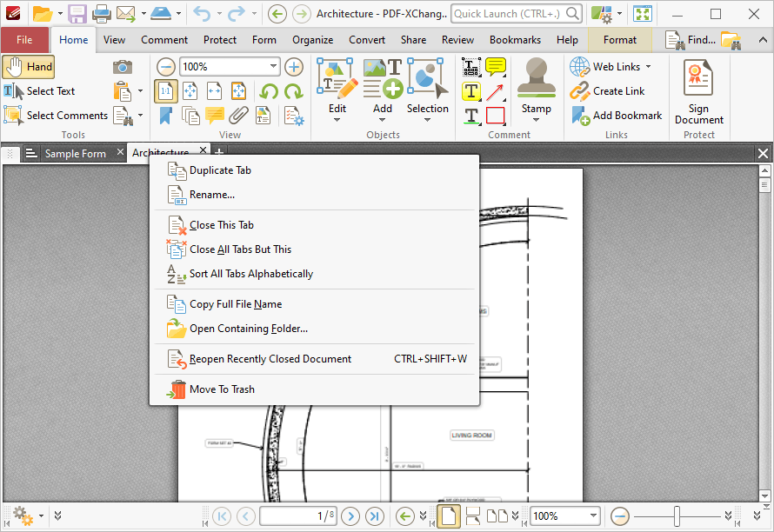This screenshot has width=774, height=532.
Task: Click the page number field
Action: [x=298, y=516]
